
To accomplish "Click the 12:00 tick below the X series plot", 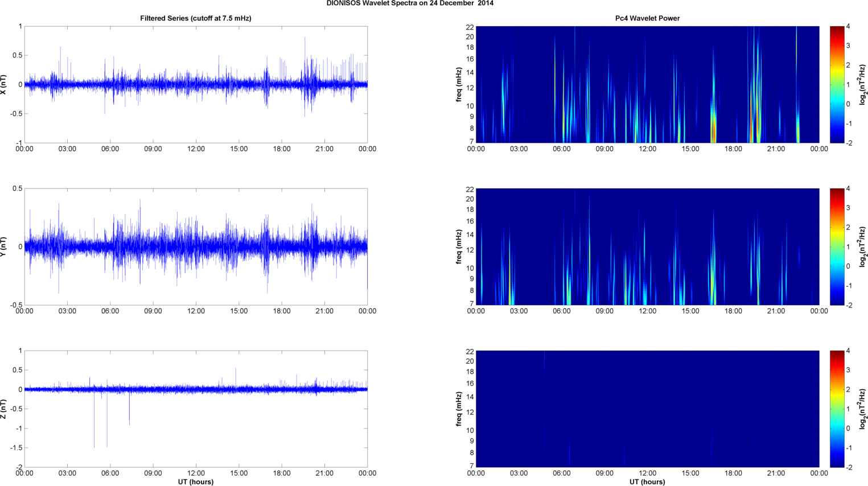I will tap(196, 149).
